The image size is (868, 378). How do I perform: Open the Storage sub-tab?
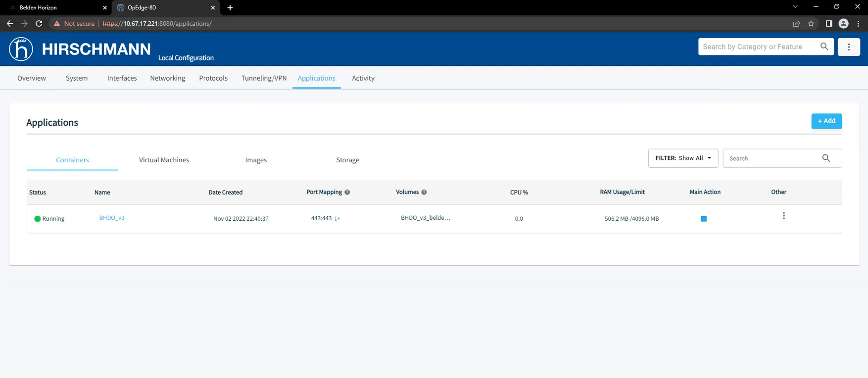348,160
